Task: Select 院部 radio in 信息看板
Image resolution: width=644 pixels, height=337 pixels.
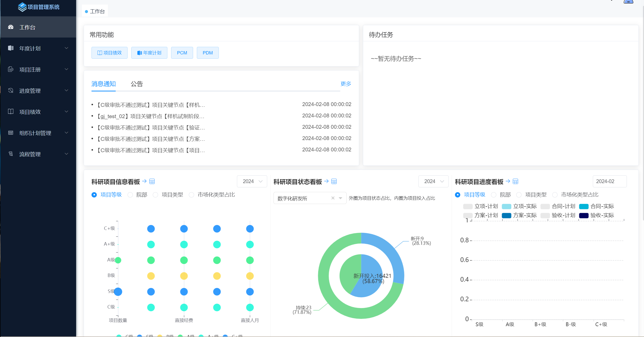Action: [x=130, y=195]
